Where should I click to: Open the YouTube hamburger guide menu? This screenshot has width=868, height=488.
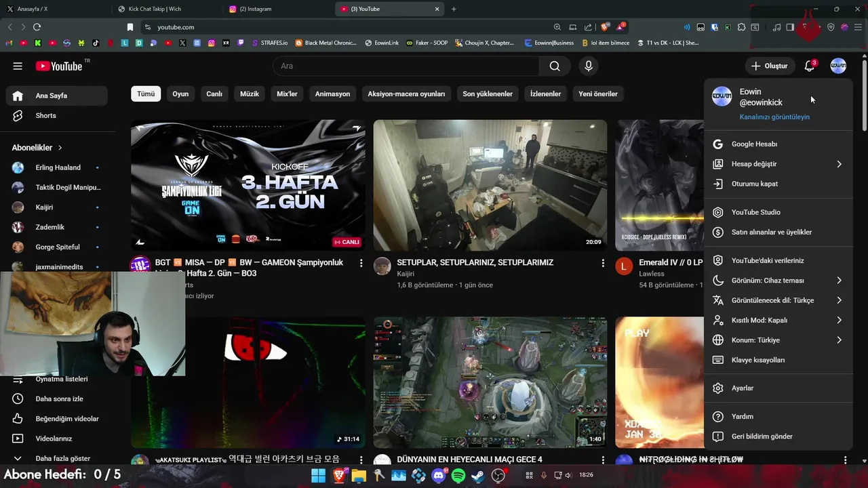[x=18, y=66]
